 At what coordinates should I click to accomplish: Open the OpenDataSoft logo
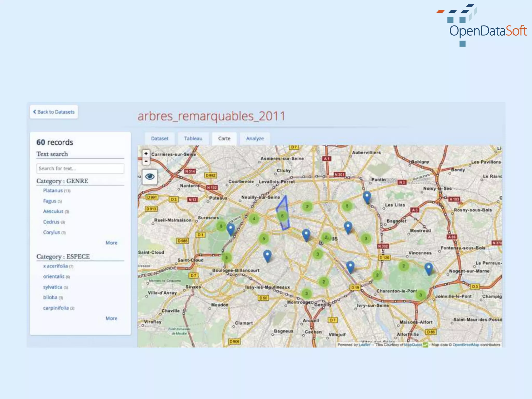482,25
